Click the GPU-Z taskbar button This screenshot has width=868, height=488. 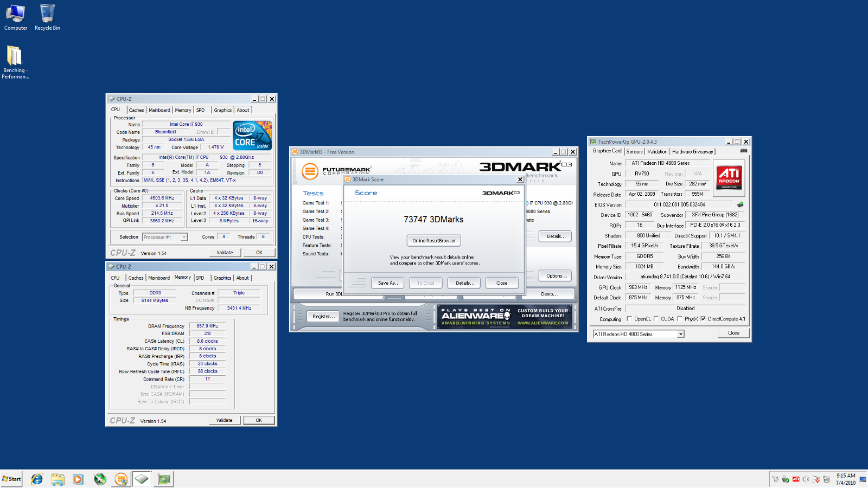click(x=163, y=479)
